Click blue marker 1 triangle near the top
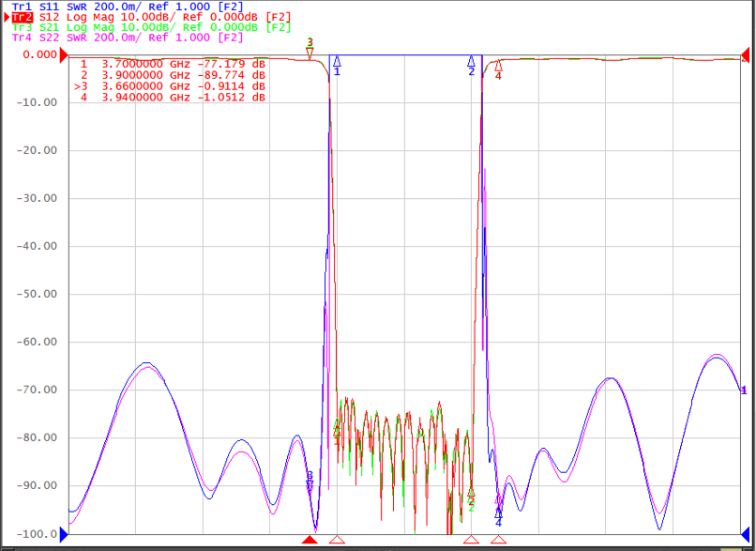 (337, 61)
